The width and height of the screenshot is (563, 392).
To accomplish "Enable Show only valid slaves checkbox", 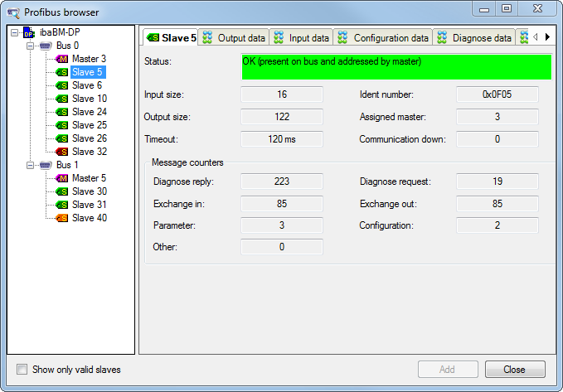I will click(22, 370).
